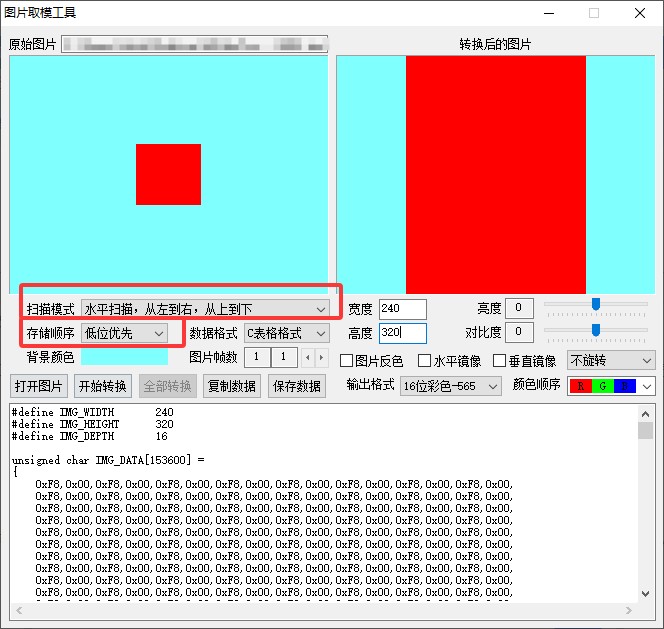Viewport: 664px width, 629px height.
Task: Open the 数据格式 C表格格式 dropdown
Action: (x=287, y=333)
